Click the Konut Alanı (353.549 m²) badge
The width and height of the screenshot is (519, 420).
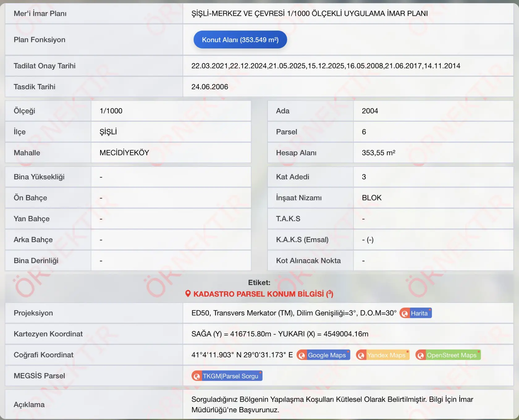point(240,40)
